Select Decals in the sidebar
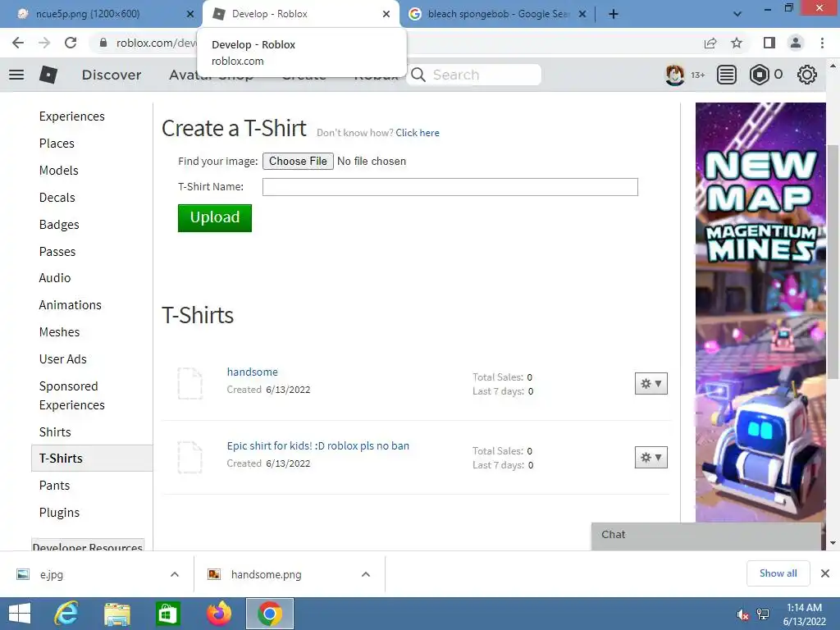The height and width of the screenshot is (630, 840). point(57,198)
